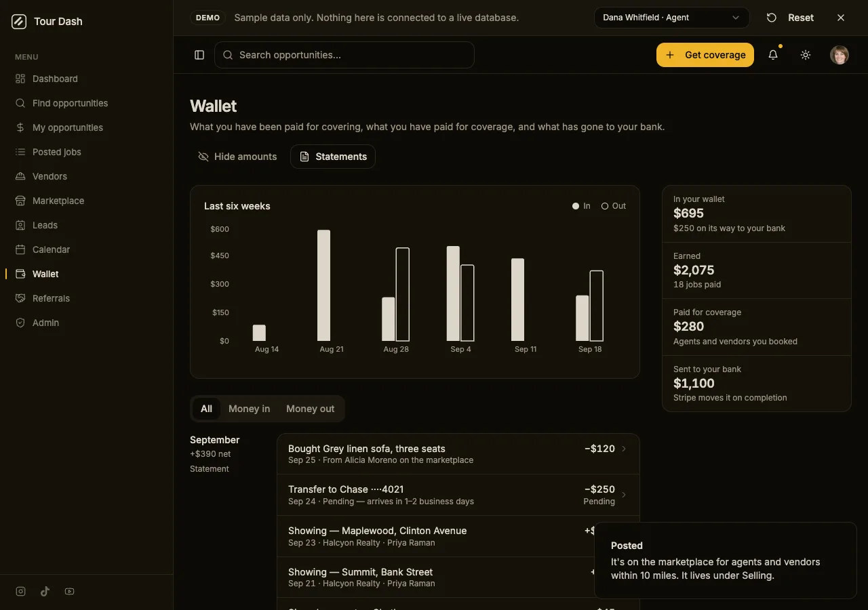Screen dimensions: 868x610
Task: Switch theme with the sun icon
Action: [x=806, y=55]
